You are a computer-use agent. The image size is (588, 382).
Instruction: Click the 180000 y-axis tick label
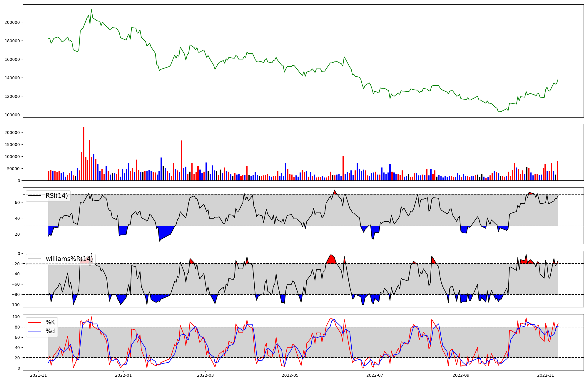[12, 41]
